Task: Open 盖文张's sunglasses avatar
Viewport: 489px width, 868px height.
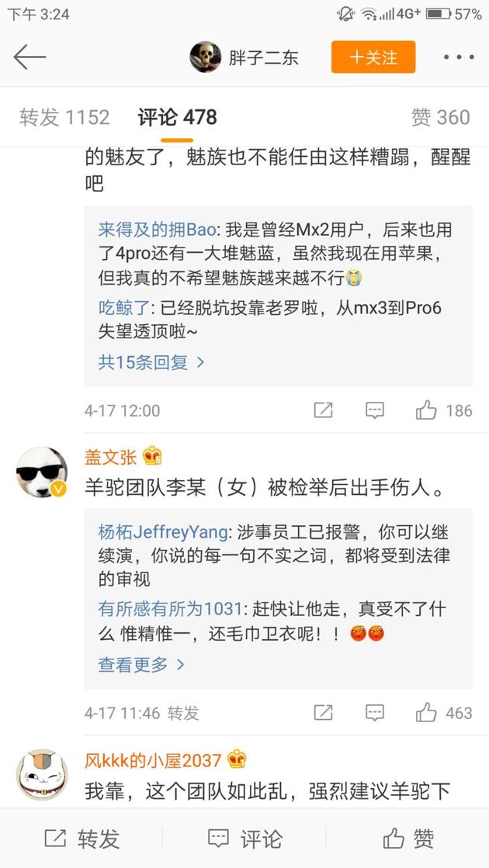Action: click(x=42, y=472)
